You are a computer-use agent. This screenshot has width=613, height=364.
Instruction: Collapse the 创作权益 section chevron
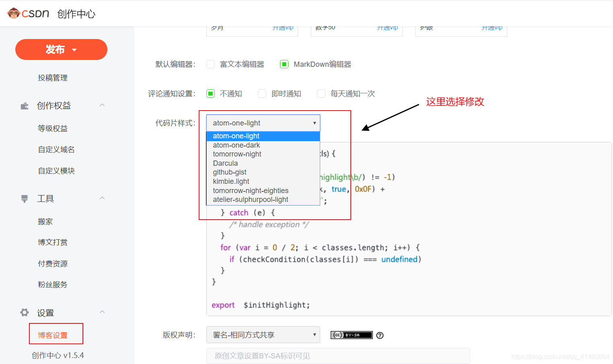click(x=102, y=105)
